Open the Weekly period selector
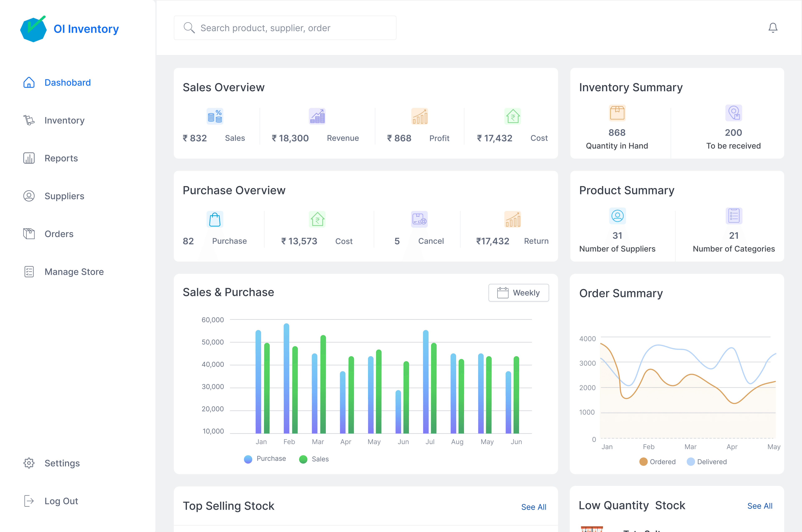Screen dimensions: 802x532 (x=519, y=292)
